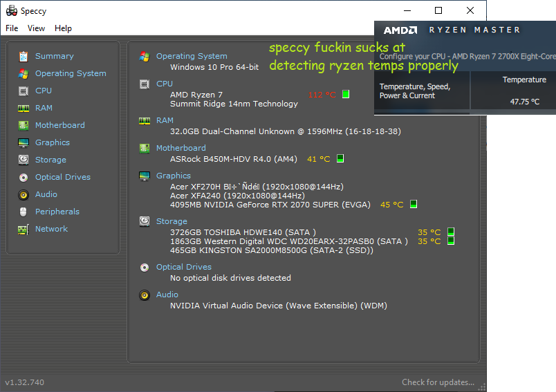
Task: Select Graphics in the sidebar
Action: [x=53, y=142]
